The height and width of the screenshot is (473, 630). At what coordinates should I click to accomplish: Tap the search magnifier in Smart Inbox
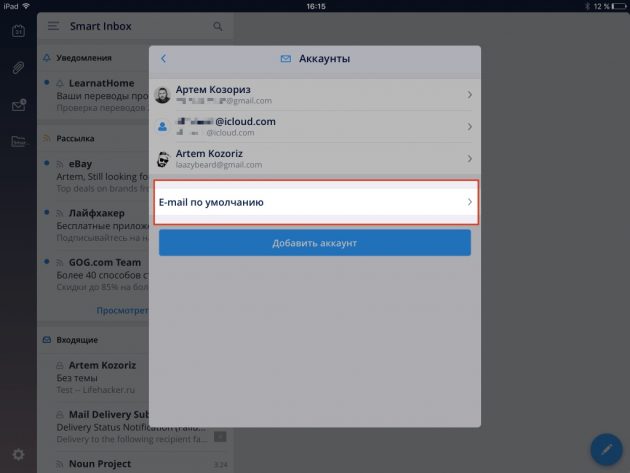point(217,27)
